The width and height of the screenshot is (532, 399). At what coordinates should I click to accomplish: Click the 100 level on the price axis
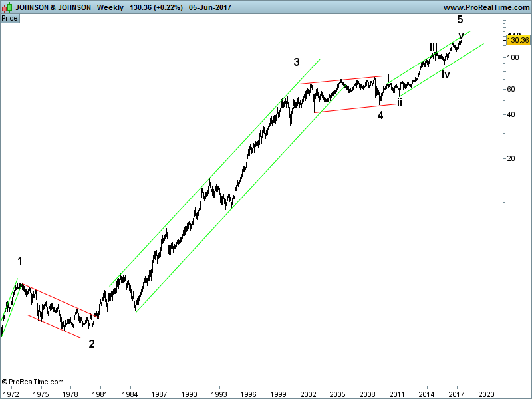(x=513, y=57)
